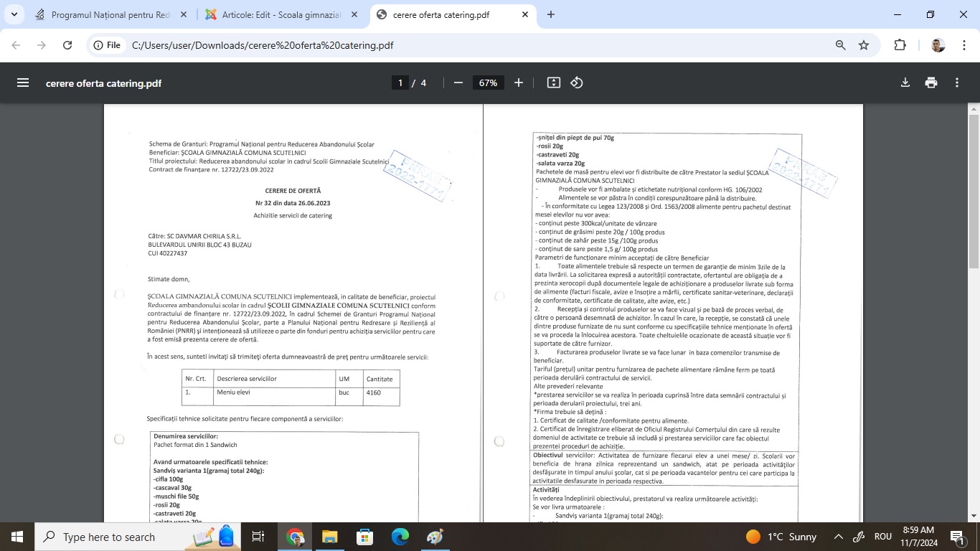Click the PDF vertical scrollbar
980x551 pixels.
pyautogui.click(x=974, y=194)
